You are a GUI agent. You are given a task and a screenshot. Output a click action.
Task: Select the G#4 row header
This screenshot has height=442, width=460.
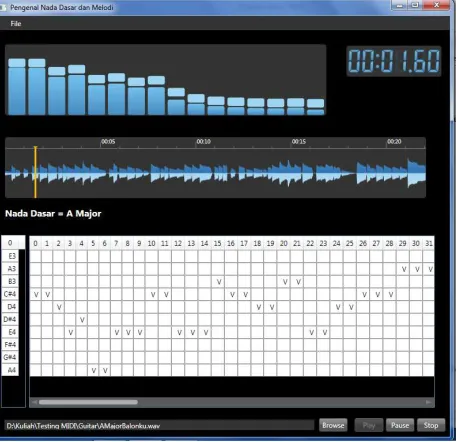coord(10,357)
